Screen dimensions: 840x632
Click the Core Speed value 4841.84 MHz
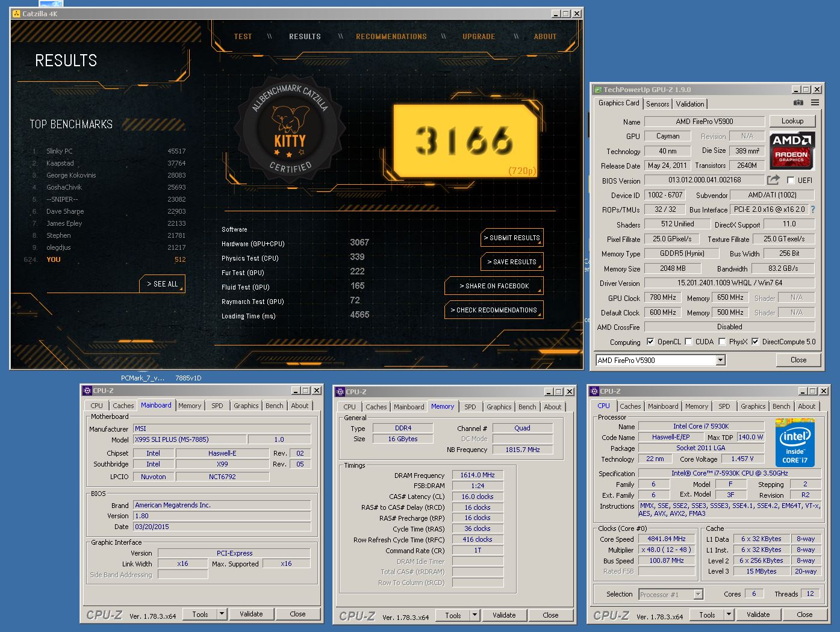[667, 539]
